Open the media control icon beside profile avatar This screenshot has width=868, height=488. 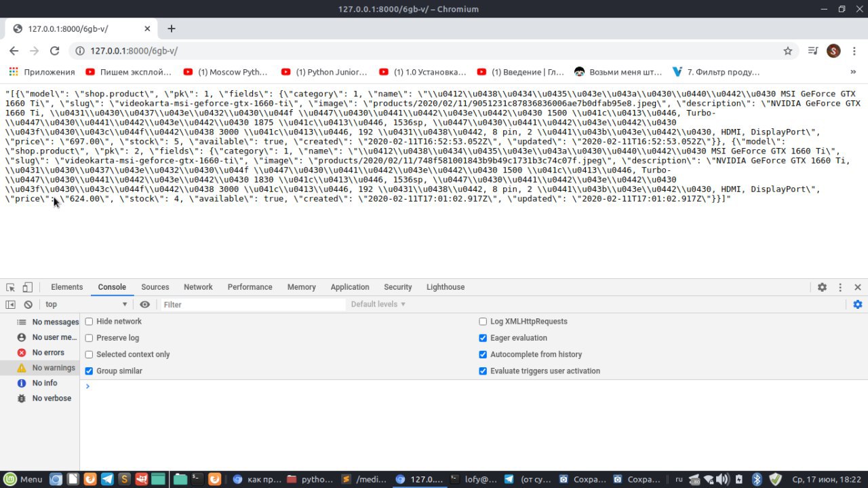[x=813, y=51]
